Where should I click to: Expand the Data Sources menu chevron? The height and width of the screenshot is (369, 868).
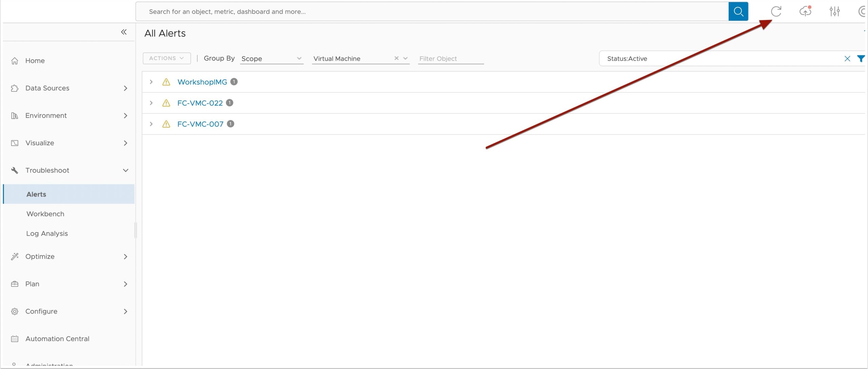[x=125, y=88]
